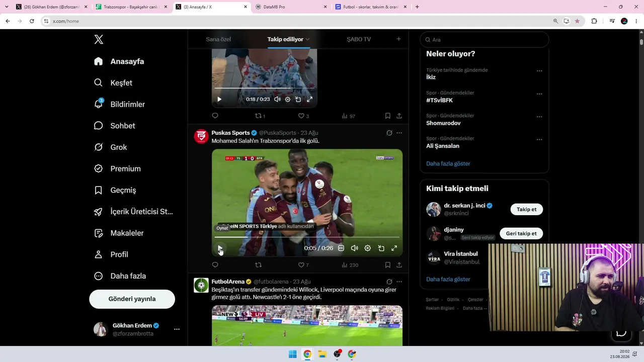Viewport: 644px width, 362px height.
Task: Share the Puskas Sports post
Action: 399,265
